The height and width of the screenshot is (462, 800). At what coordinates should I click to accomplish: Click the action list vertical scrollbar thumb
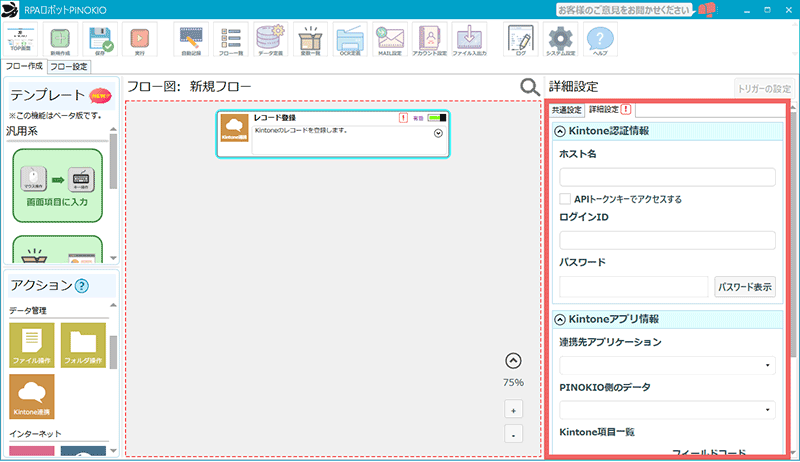tap(113, 352)
